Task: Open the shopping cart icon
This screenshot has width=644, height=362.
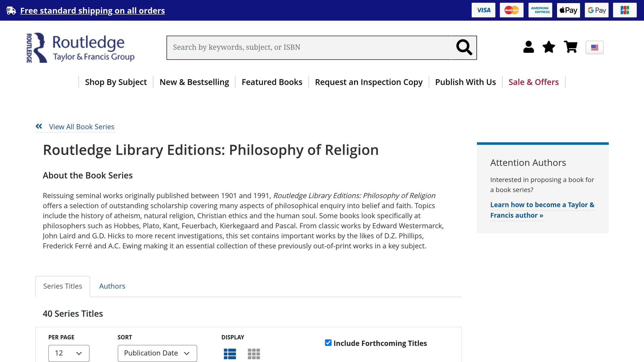Action: pyautogui.click(x=570, y=47)
